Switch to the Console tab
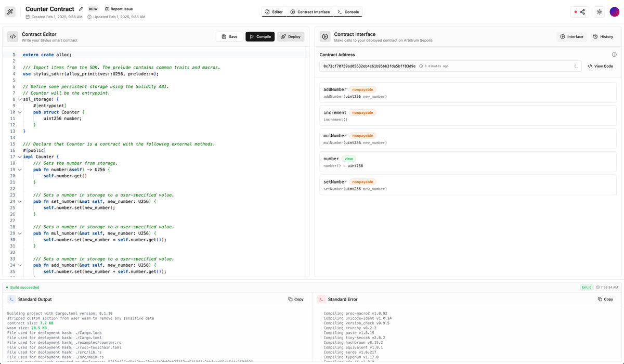The height and width of the screenshot is (364, 624). point(348,12)
